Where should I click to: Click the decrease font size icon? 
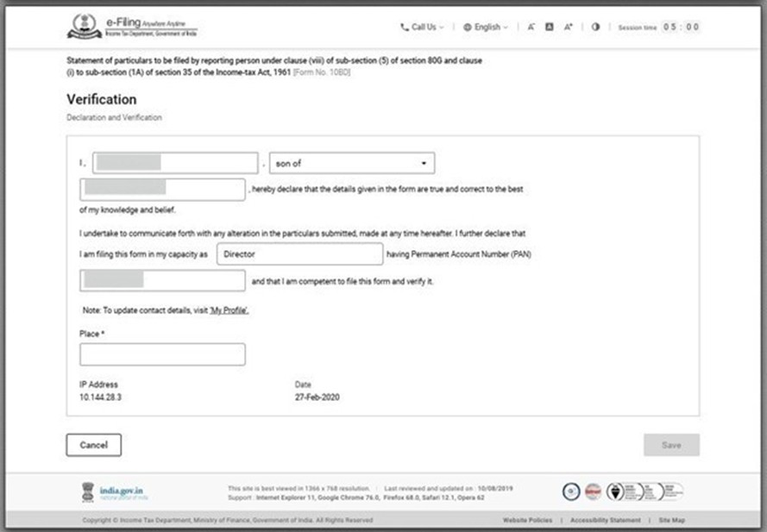point(532,27)
